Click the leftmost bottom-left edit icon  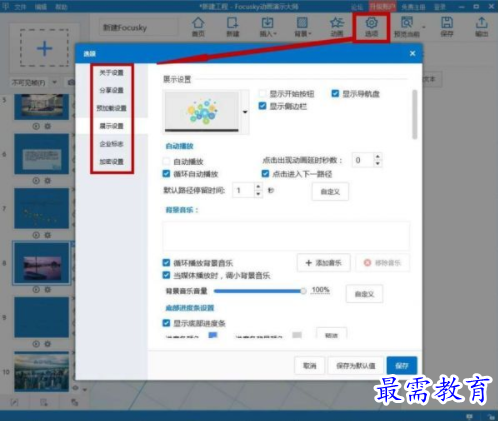(x=14, y=402)
